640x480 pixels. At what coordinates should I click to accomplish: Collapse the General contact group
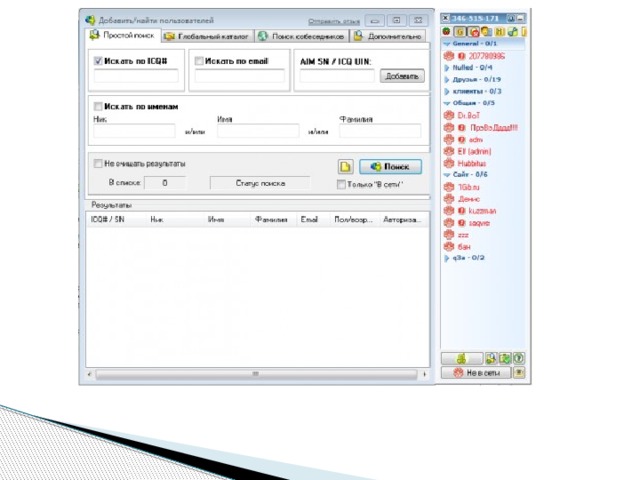pyautogui.click(x=447, y=44)
